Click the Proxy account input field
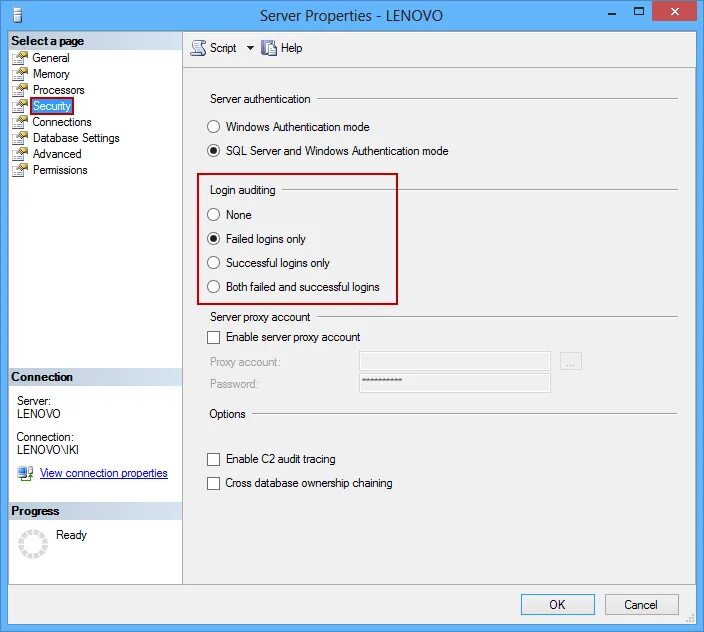704x632 pixels. pyautogui.click(x=455, y=361)
